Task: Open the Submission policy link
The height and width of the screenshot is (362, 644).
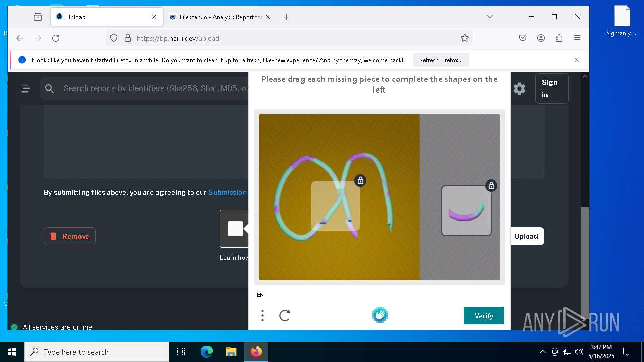Action: [x=227, y=192]
